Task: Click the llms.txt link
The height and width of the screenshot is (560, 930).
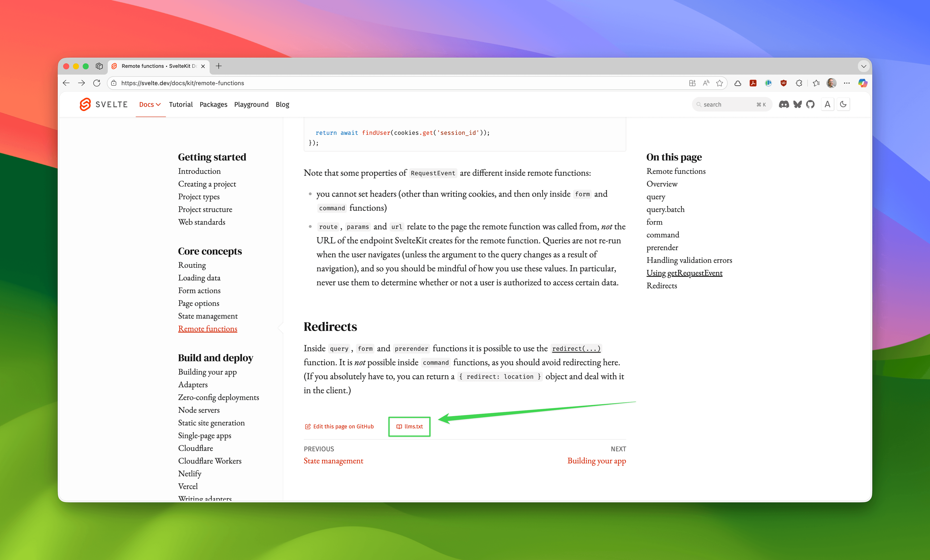Action: coord(410,426)
